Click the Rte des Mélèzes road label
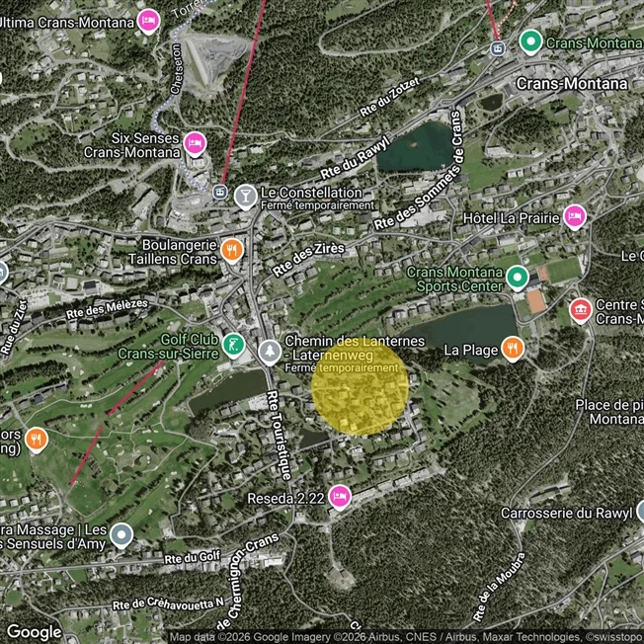 [x=107, y=309]
